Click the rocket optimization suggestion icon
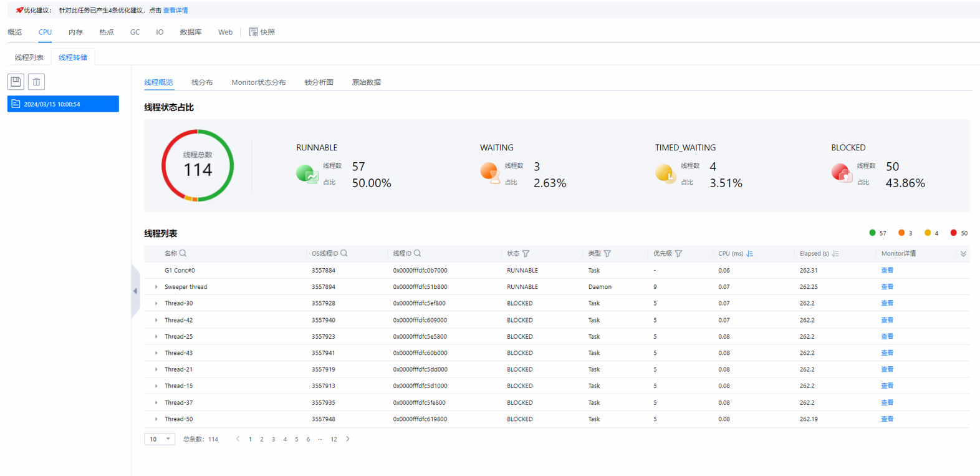The width and height of the screenshot is (980, 476). 19,10
